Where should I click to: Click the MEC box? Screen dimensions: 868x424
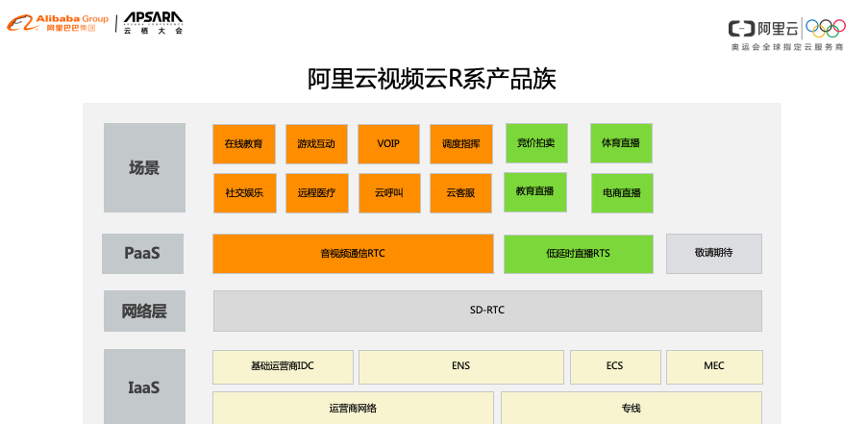pyautogui.click(x=714, y=367)
